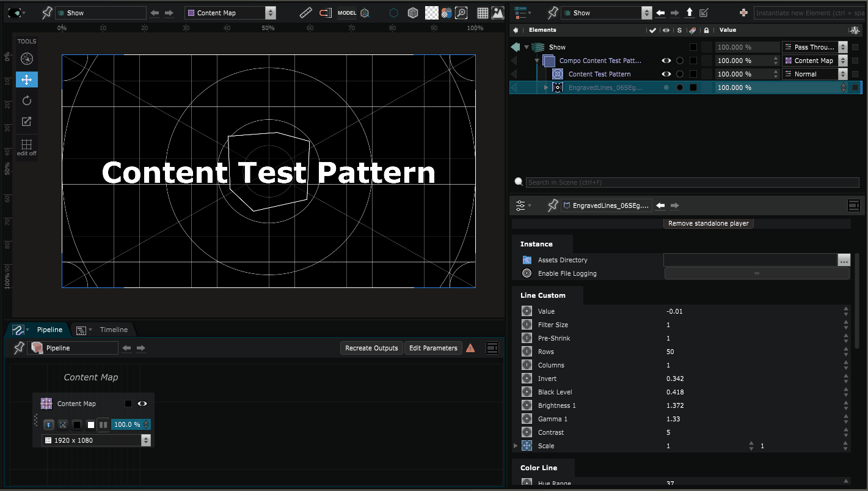Image resolution: width=868 pixels, height=491 pixels.
Task: Hide the Content Test Pattern layer
Action: [666, 74]
